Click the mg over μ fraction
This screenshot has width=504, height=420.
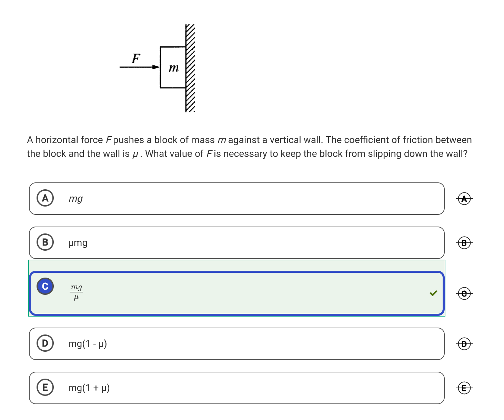click(x=76, y=292)
